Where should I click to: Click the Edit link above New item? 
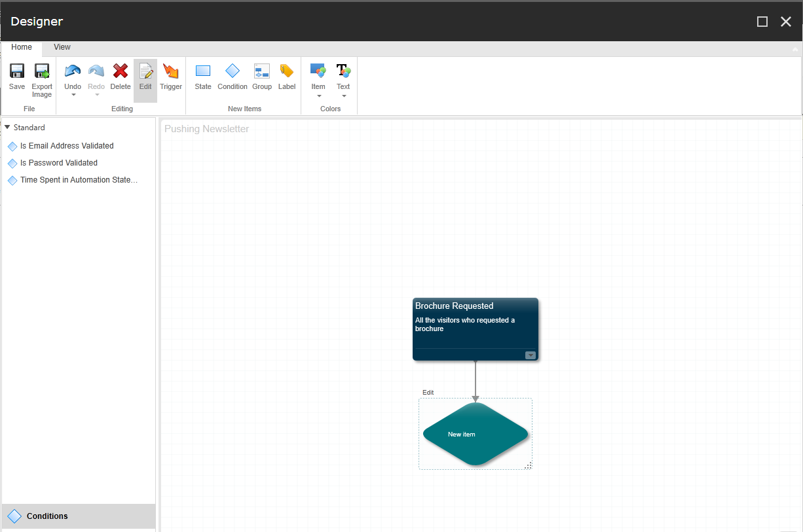click(x=428, y=393)
